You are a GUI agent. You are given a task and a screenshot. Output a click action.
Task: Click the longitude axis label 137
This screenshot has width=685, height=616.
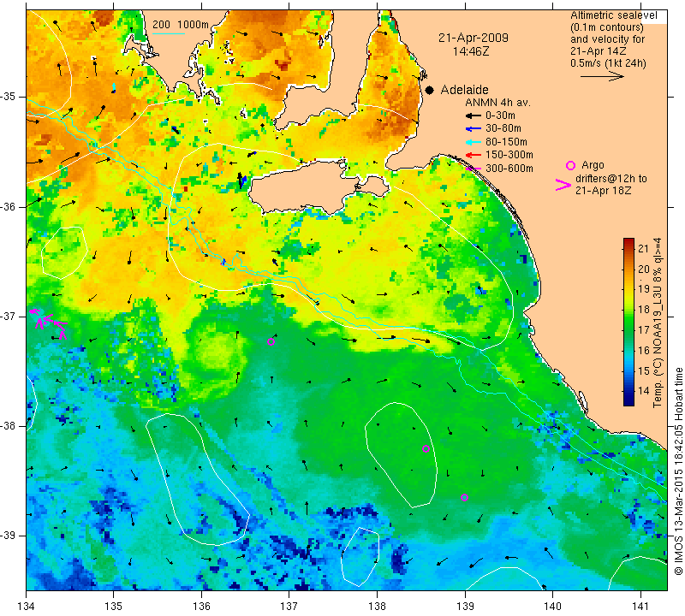pyautogui.click(x=289, y=607)
